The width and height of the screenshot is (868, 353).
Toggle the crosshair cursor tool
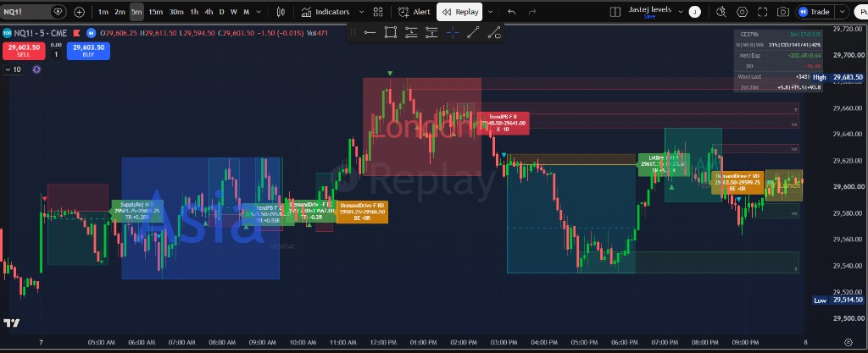tap(453, 33)
